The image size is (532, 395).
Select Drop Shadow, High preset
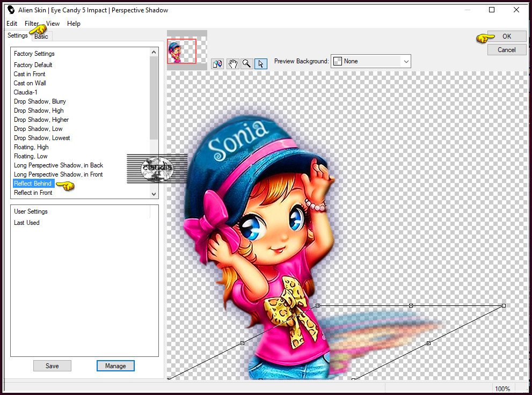click(x=39, y=111)
